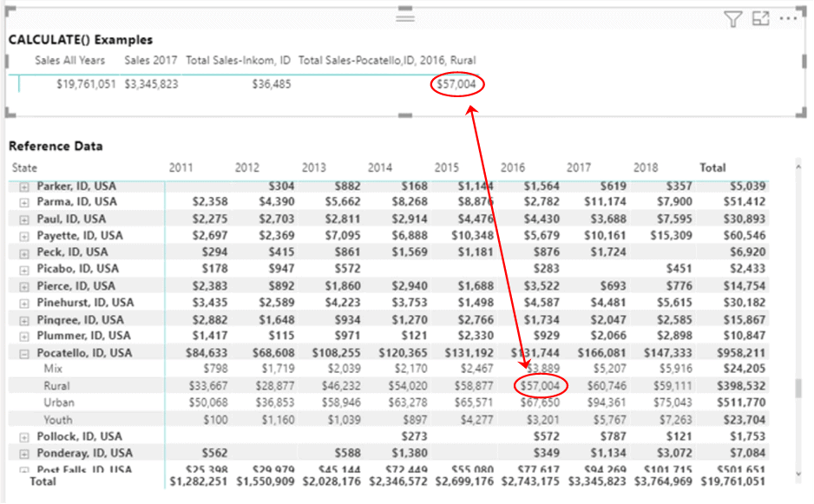Screen dimensions: 814x504
Task: Expand the Plummer, ID, USA row
Action: click(x=24, y=337)
